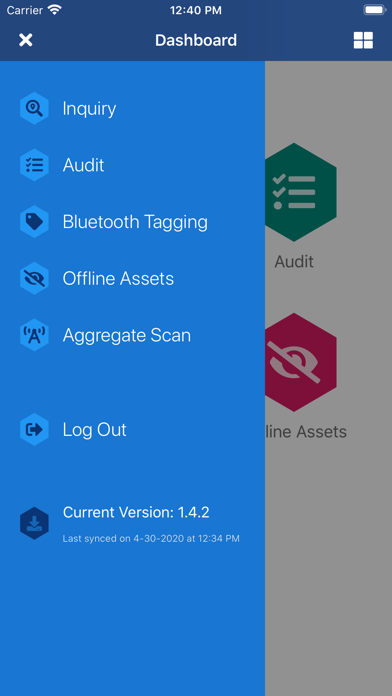Select the Inquiry menu item
The image size is (392, 696).
(x=89, y=108)
